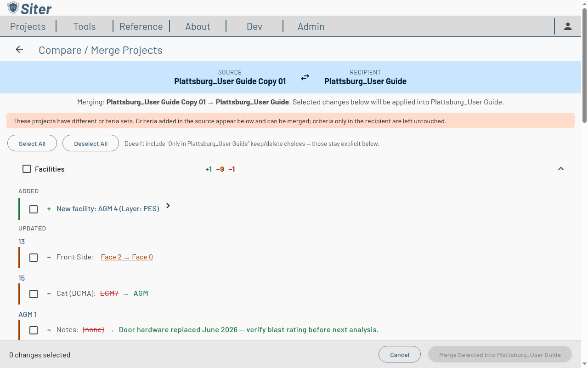Open the Reference menu

pos(141,27)
